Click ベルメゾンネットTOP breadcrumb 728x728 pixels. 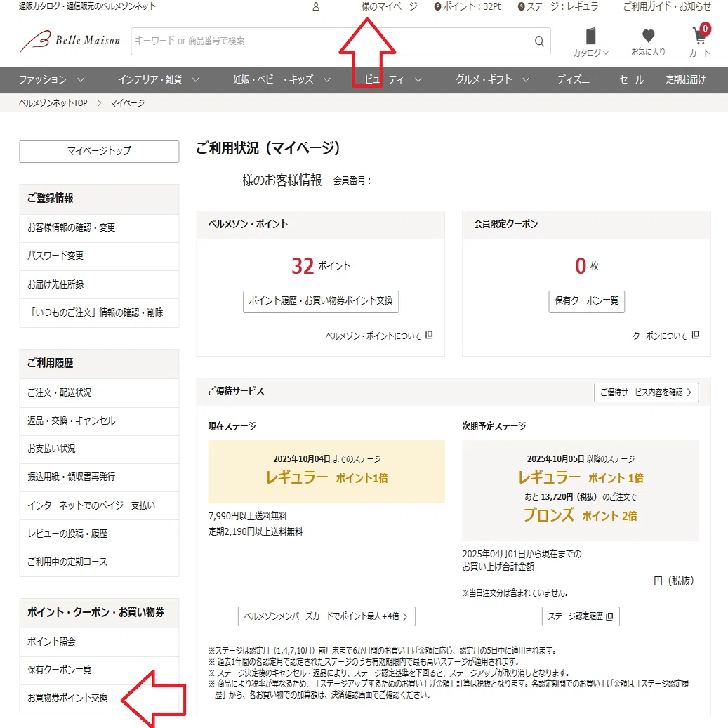53,103
